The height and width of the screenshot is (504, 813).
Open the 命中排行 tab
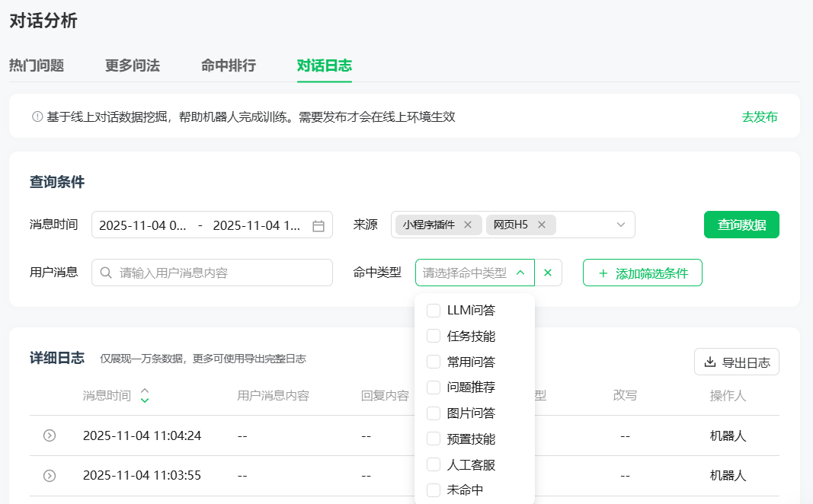point(229,65)
